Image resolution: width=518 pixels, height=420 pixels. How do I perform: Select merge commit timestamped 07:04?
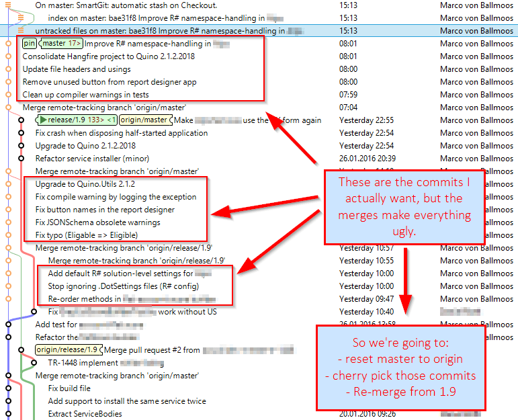pos(259,108)
